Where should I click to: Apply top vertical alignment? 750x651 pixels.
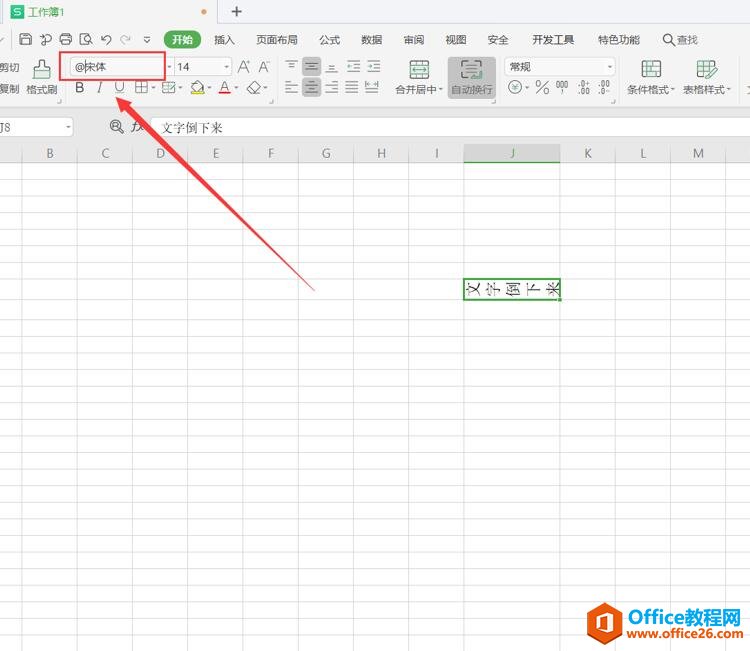291,66
